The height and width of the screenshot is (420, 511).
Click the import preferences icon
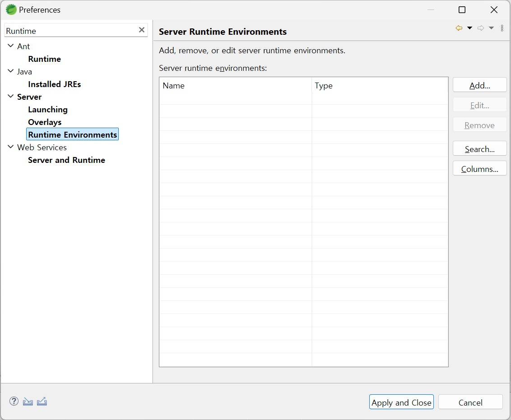(x=28, y=401)
